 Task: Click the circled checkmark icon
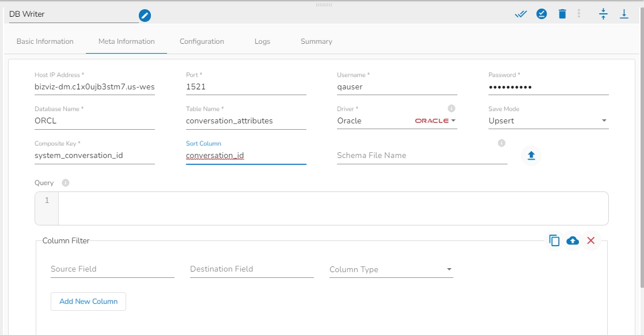click(541, 14)
